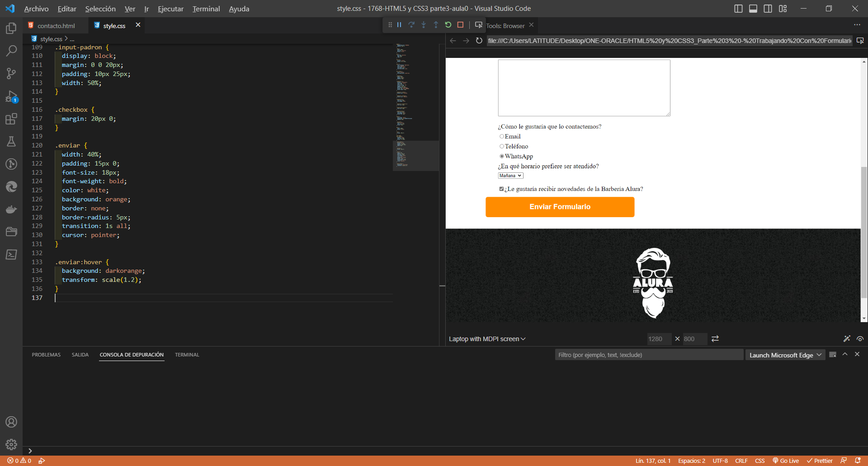Open the Manage gear settings
The height and width of the screenshot is (466, 868).
pos(11,444)
